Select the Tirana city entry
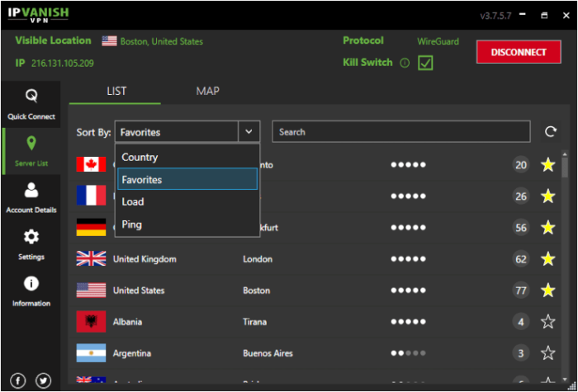 click(254, 322)
